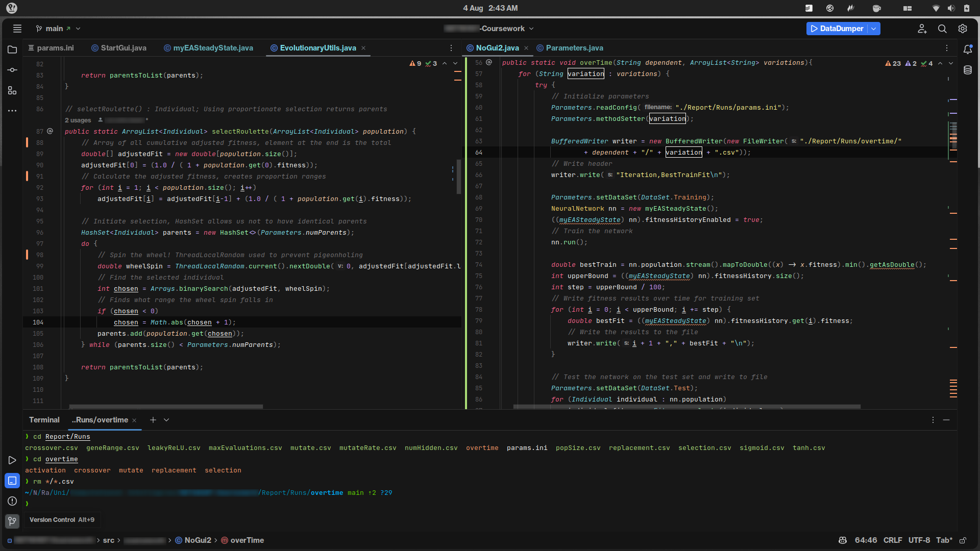Toggle the Version Control tool window
980x551 pixels.
12,521
